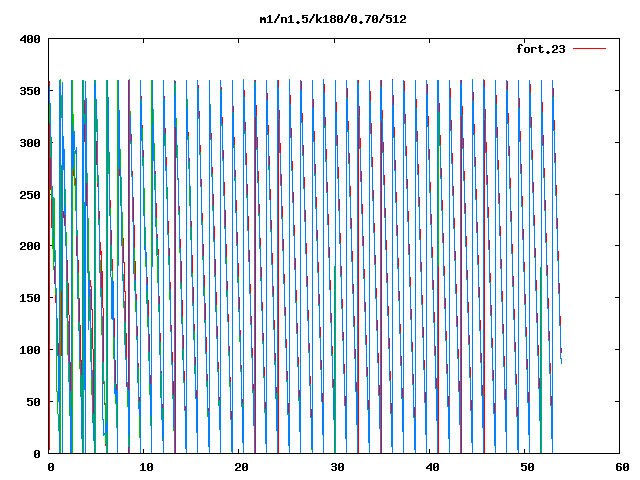640x480 pixels.
Task: Click y-axis label 400
Action: [30, 39]
